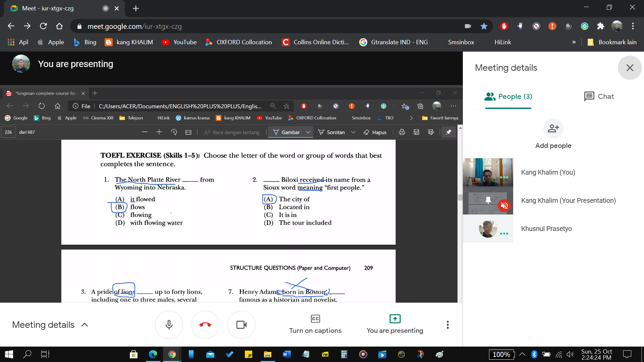
Task: Open the Chrome extensions puzzle icon
Action: tap(600, 26)
